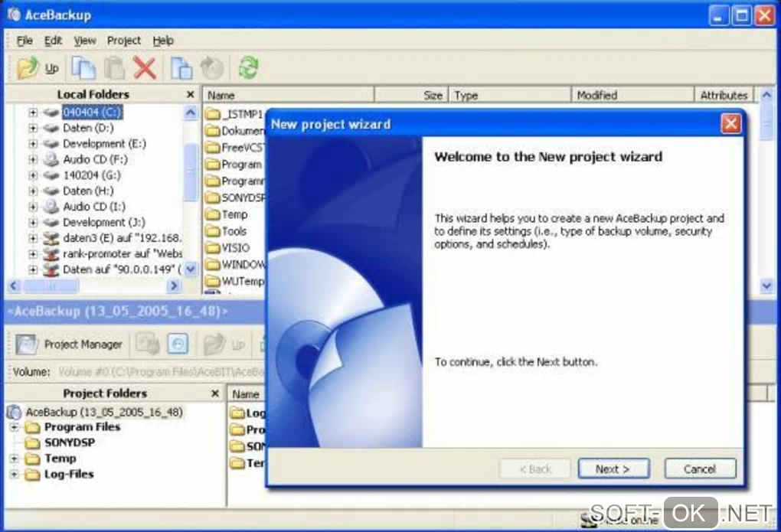Image resolution: width=781 pixels, height=532 pixels.
Task: Click the Name column in project file list
Action: [247, 394]
